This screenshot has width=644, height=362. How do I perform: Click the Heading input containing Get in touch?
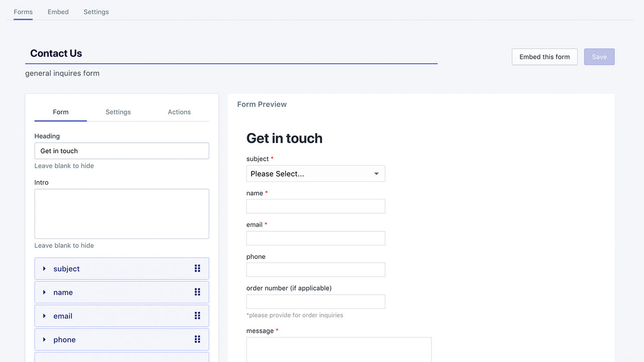(121, 151)
